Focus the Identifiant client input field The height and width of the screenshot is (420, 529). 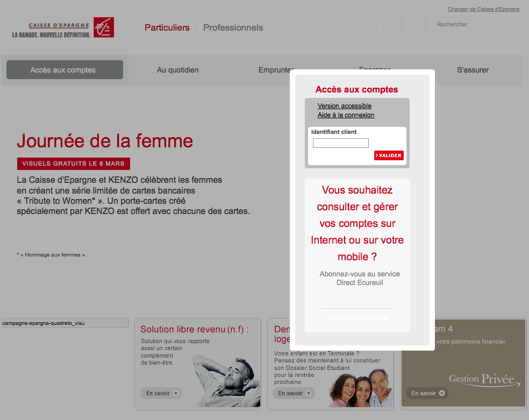[x=341, y=143]
